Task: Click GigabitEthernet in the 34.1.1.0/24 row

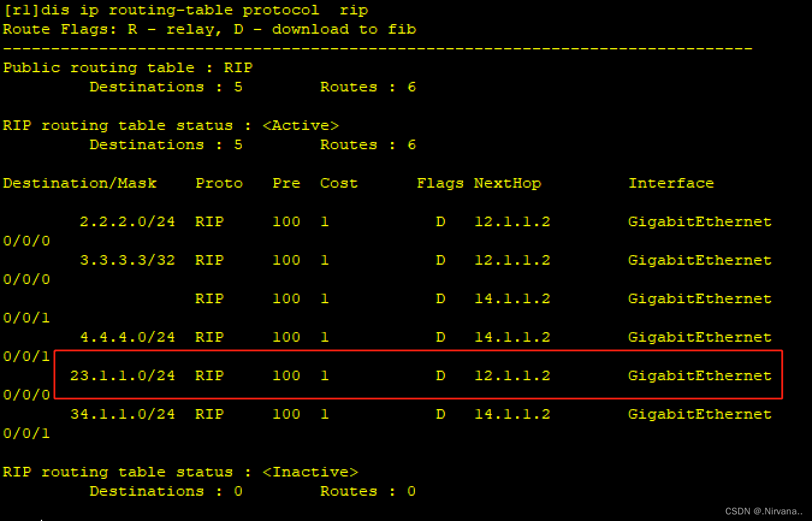Action: point(700,415)
